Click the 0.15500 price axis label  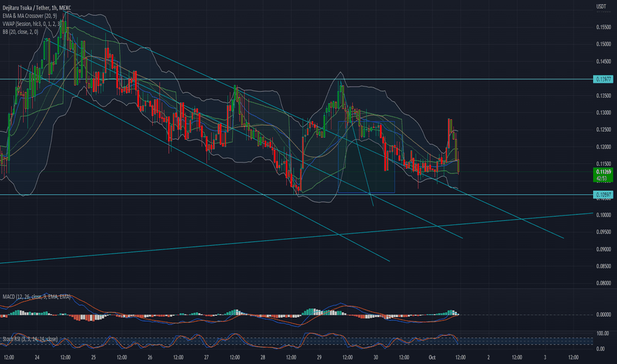click(x=603, y=27)
